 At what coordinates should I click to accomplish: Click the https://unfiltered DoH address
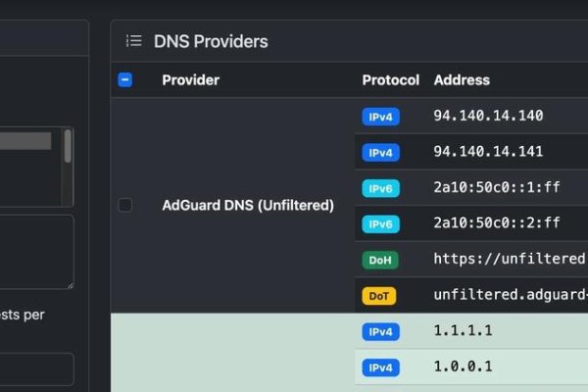[510, 260]
